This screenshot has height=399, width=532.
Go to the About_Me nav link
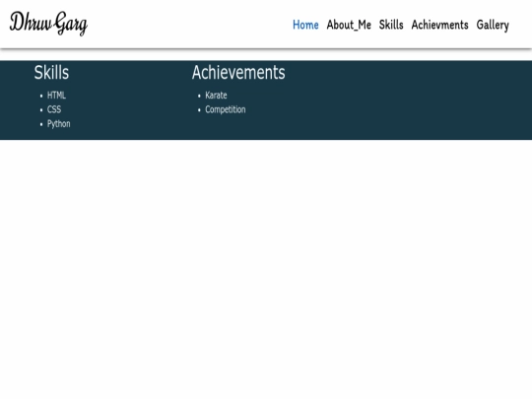(x=349, y=25)
